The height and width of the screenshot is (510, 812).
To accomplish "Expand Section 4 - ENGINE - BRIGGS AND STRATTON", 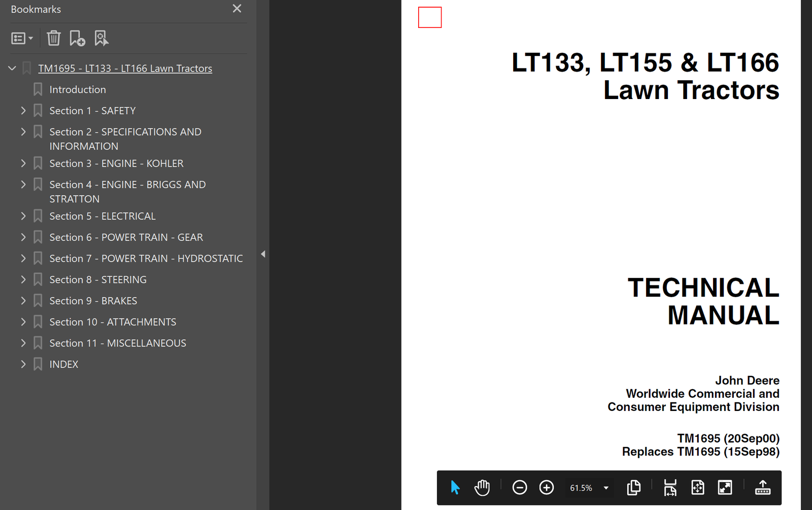I will coord(23,184).
